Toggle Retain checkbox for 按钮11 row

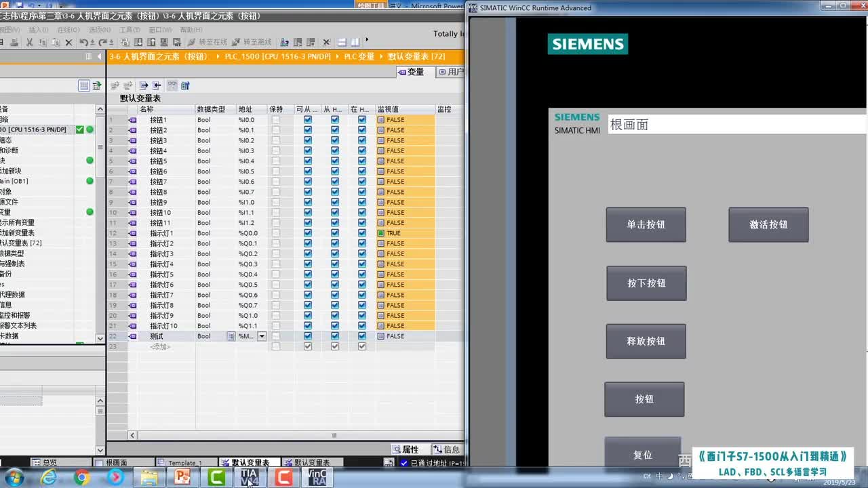(276, 223)
